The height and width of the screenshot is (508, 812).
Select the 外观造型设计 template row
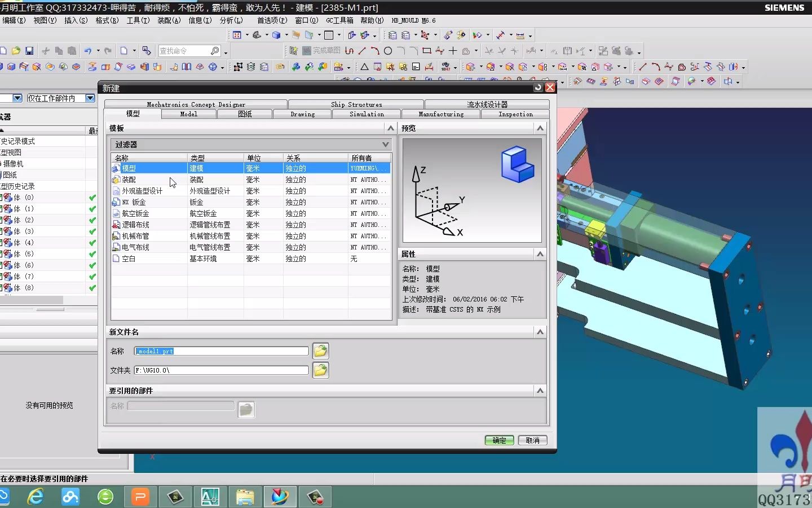(x=250, y=191)
